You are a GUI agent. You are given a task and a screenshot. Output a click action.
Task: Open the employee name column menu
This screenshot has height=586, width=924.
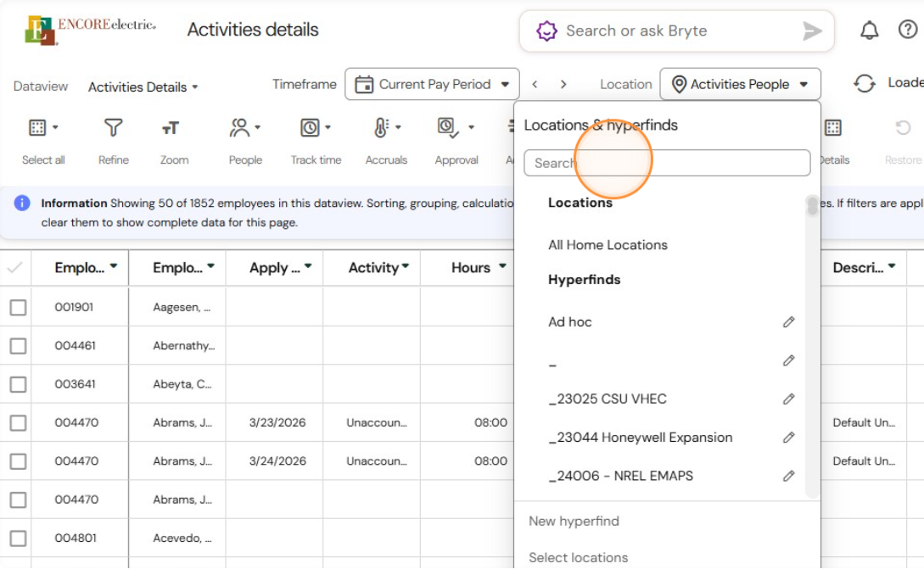(211, 266)
